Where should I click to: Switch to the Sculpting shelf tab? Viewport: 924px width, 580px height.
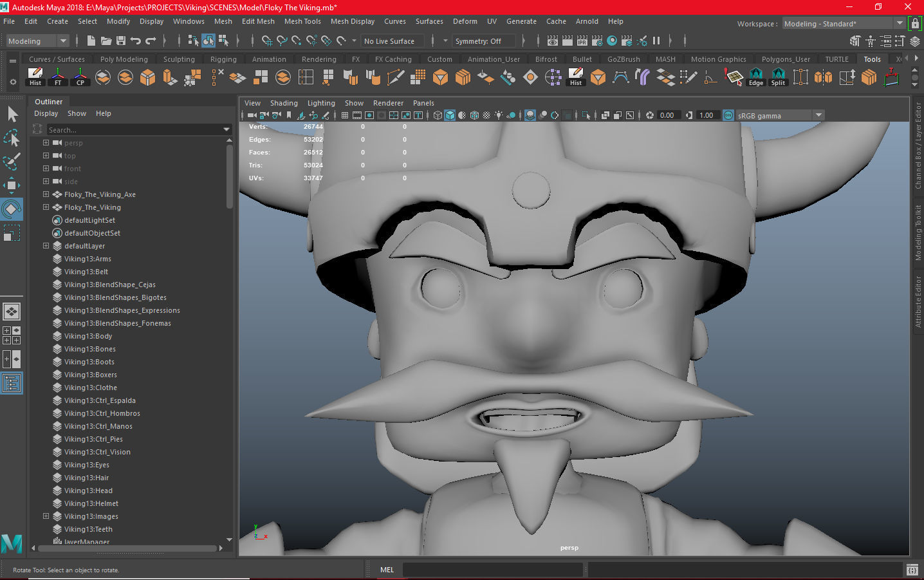click(x=179, y=59)
